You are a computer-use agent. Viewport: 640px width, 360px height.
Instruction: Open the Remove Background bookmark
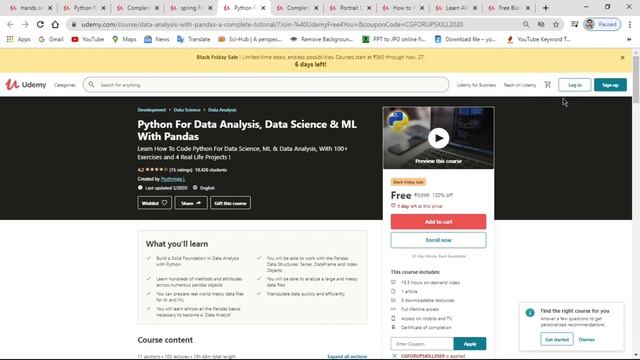[322, 39]
